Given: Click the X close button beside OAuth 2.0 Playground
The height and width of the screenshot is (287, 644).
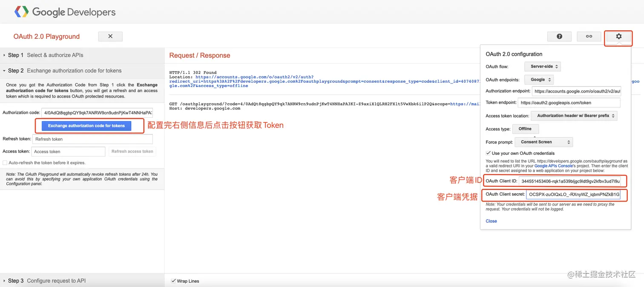Looking at the screenshot, I should point(110,36).
